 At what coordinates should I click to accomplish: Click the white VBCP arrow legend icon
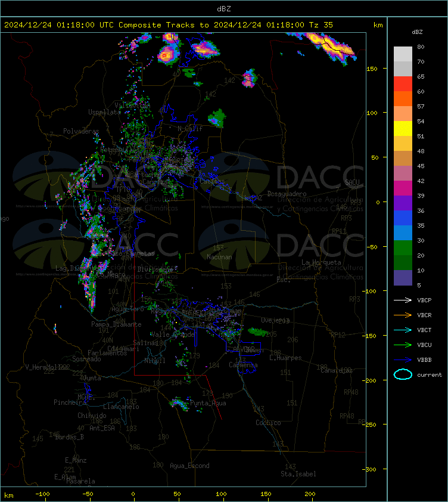click(x=403, y=300)
